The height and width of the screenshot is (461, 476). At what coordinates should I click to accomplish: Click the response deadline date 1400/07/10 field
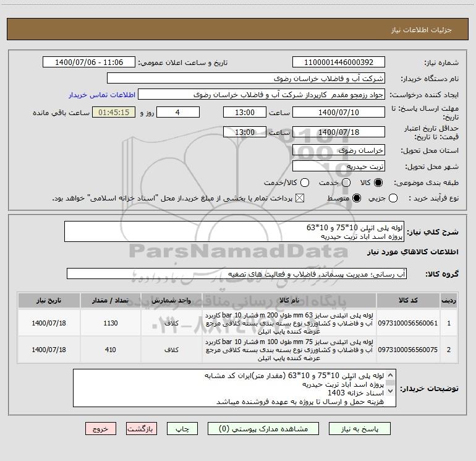pos(339,112)
